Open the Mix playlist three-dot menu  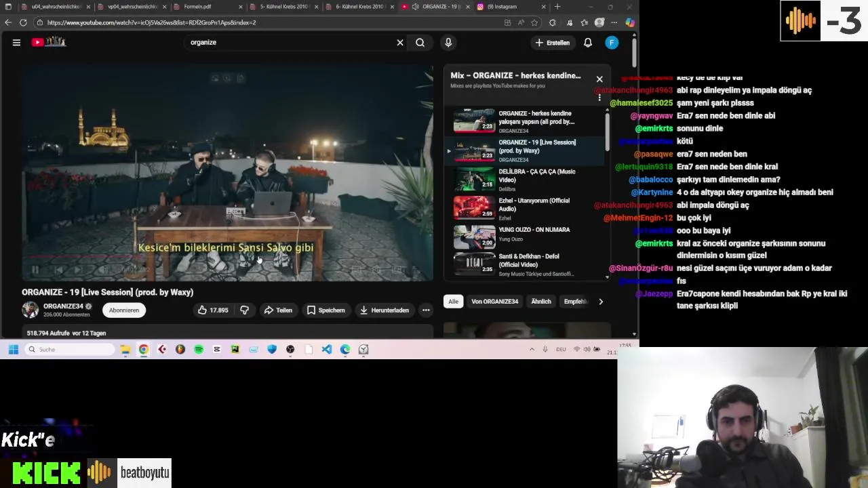[x=599, y=97]
